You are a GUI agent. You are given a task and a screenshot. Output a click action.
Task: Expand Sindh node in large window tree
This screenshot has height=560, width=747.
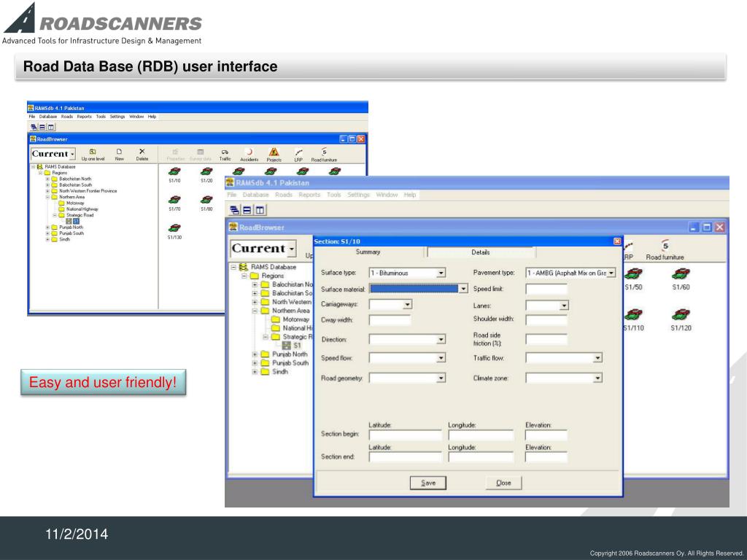pyautogui.click(x=255, y=372)
